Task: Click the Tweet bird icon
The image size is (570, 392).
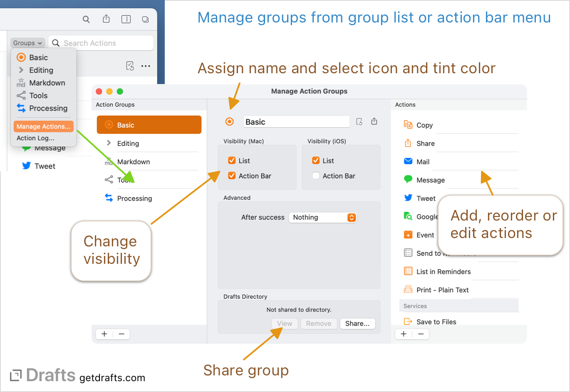Action: pos(408,198)
